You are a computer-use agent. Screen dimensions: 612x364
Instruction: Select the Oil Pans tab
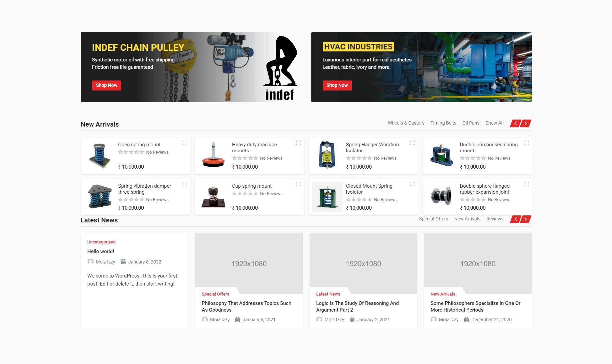coord(471,123)
